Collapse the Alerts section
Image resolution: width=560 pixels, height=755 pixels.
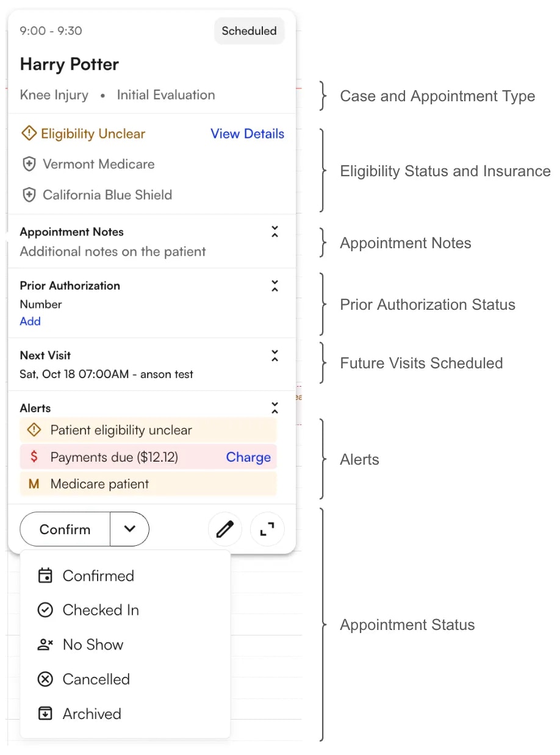click(275, 408)
